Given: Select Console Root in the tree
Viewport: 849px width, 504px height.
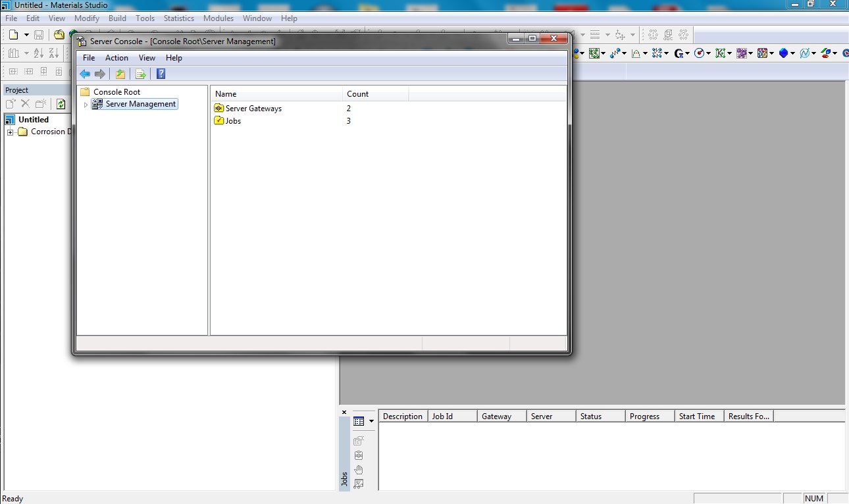Looking at the screenshot, I should (116, 92).
